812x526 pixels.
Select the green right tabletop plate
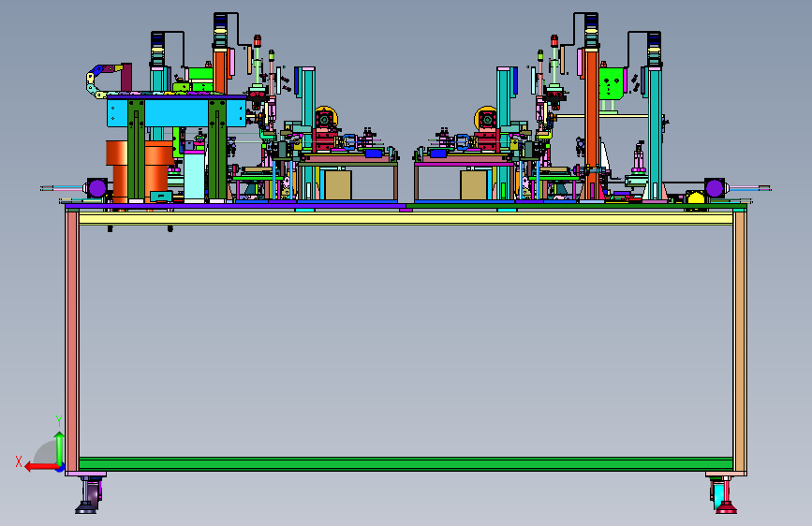point(576,207)
